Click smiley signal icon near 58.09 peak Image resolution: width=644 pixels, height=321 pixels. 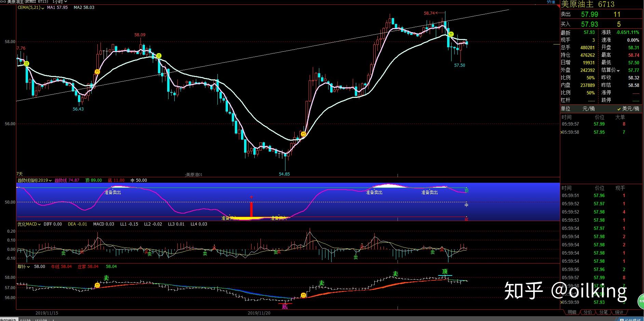159,55
